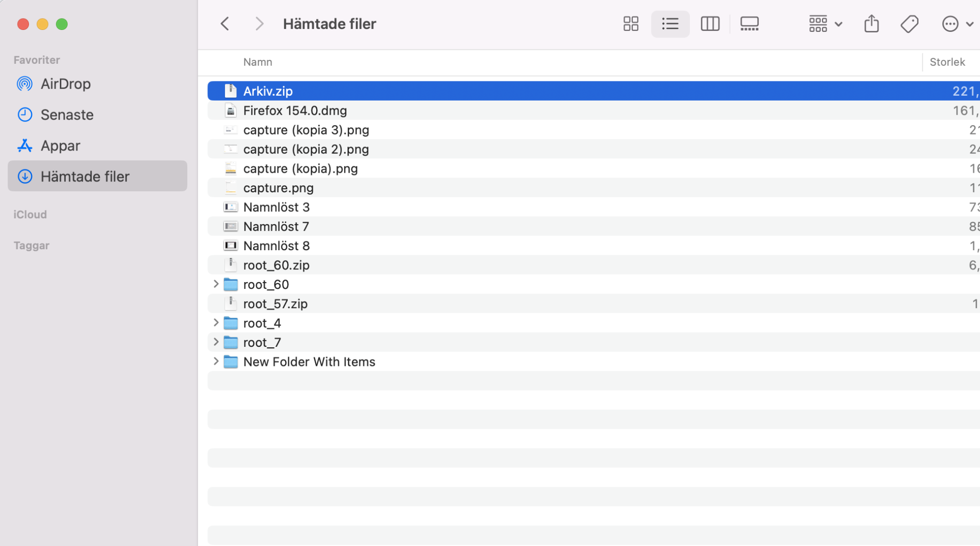
Task: Select the Firefox 154.0.dmg file
Action: point(593,110)
